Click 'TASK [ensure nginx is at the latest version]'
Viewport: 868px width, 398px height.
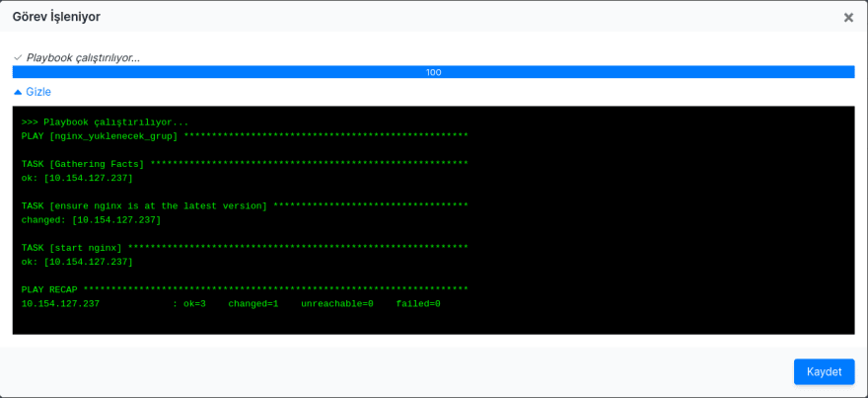(x=245, y=205)
